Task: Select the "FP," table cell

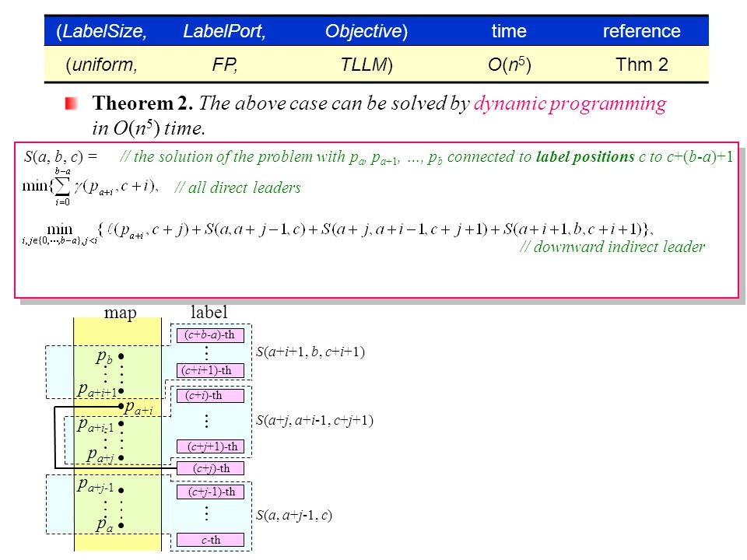Action: pos(224,65)
